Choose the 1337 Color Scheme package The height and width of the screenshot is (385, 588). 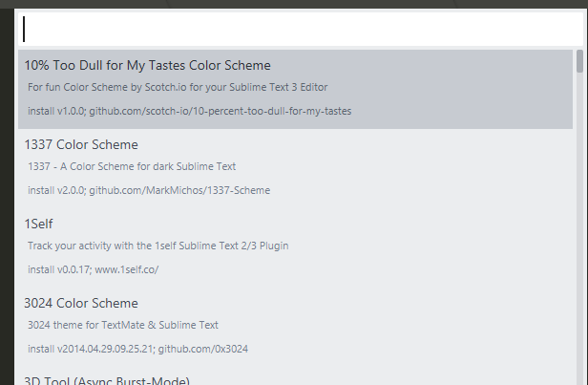pos(81,145)
